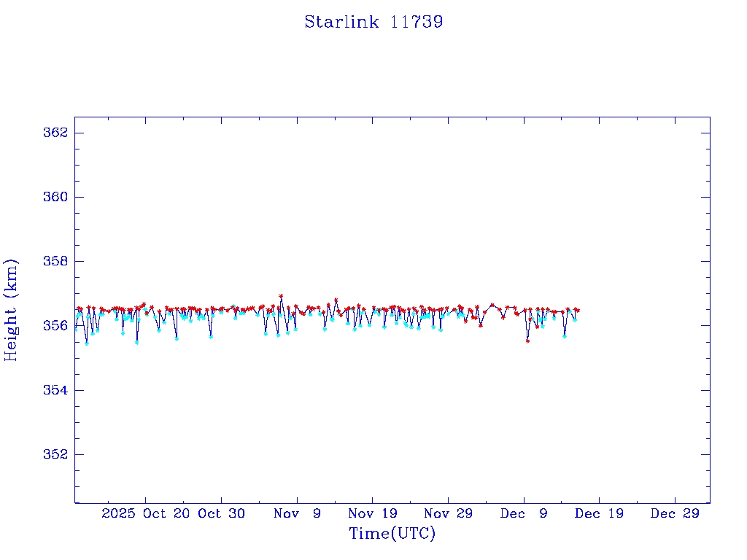
Task: Select the Oct 30 date label
Action: coord(221,513)
